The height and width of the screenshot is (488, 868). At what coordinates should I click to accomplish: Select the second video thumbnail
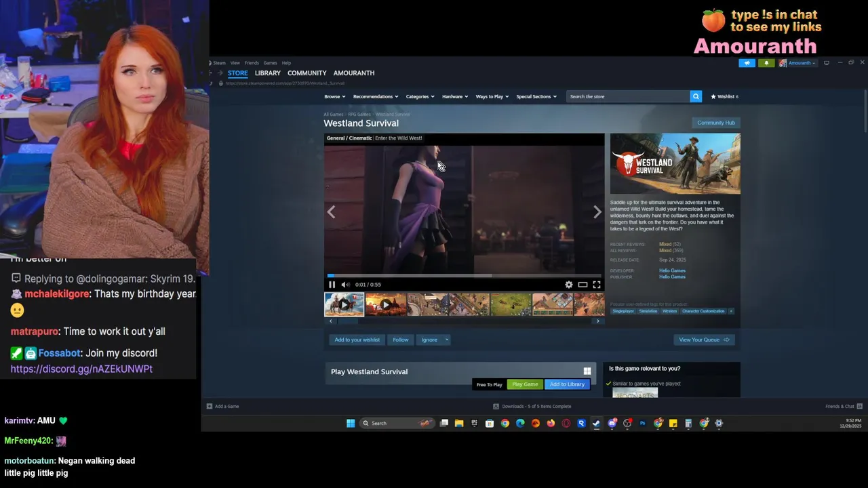pos(385,305)
